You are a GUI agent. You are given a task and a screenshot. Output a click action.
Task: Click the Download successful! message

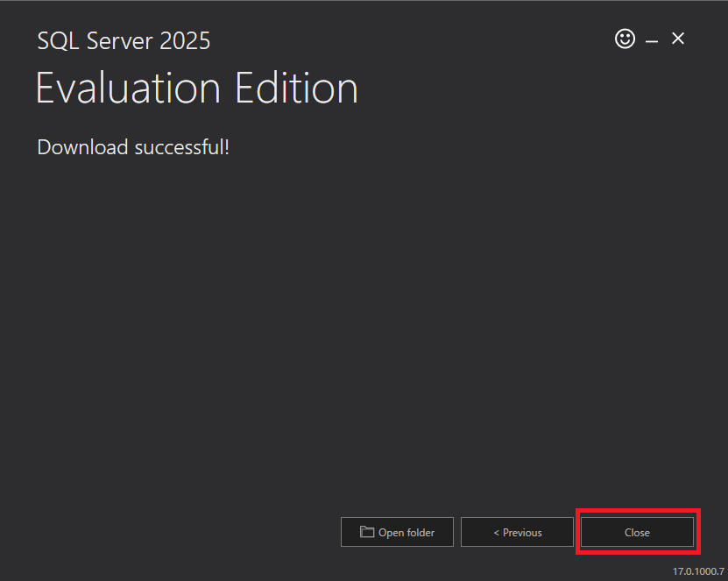133,147
